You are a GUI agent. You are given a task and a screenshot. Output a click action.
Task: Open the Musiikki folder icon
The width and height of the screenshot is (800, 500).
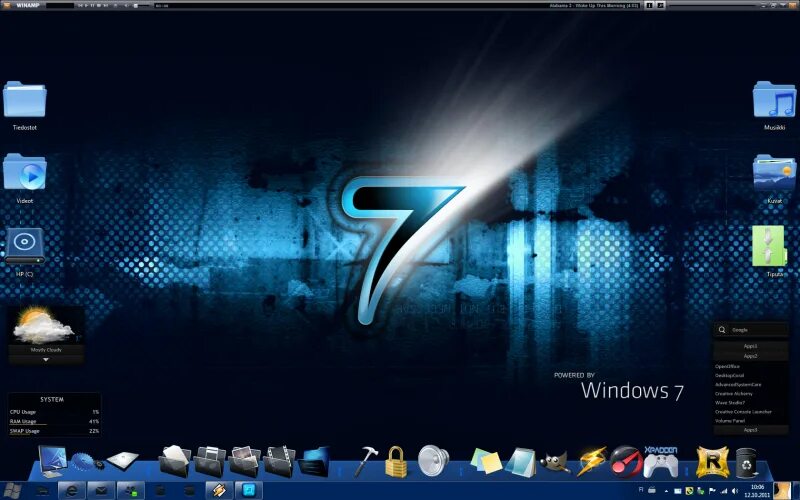(774, 99)
